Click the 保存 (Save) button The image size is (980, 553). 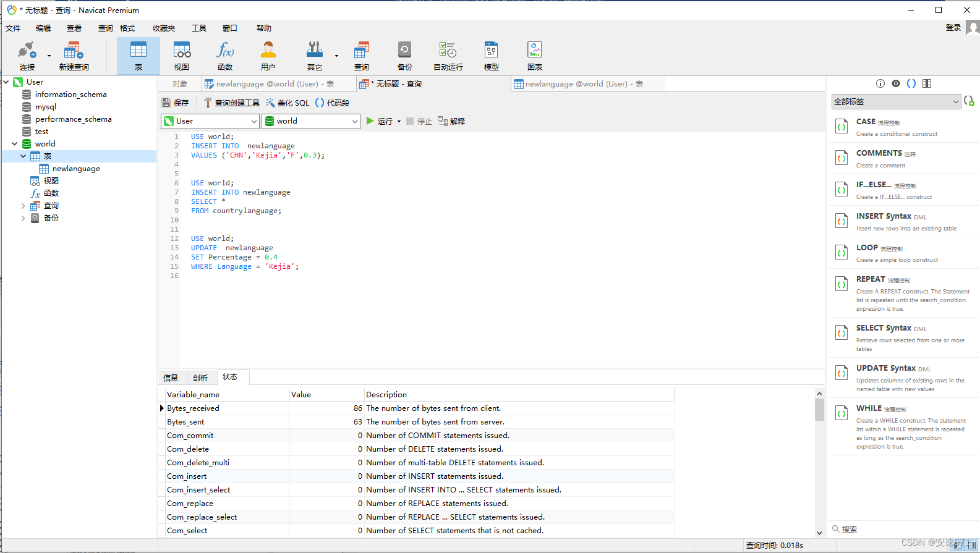click(x=175, y=103)
